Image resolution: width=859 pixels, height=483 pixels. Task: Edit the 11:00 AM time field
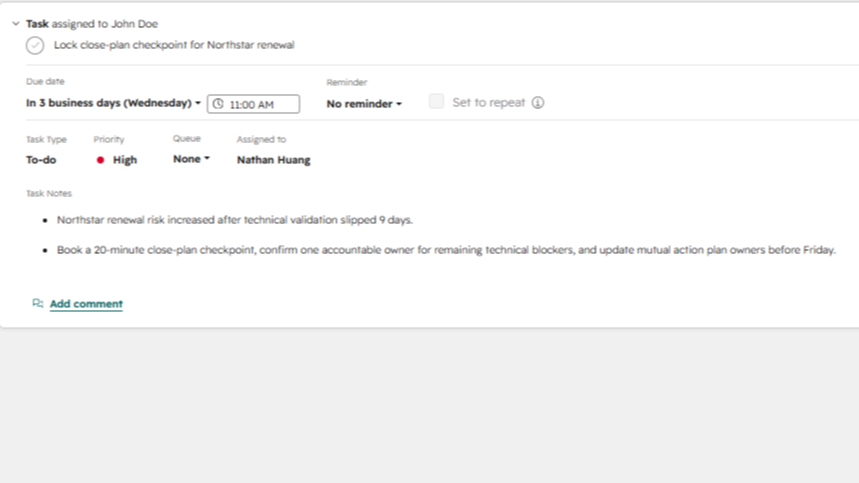click(253, 104)
